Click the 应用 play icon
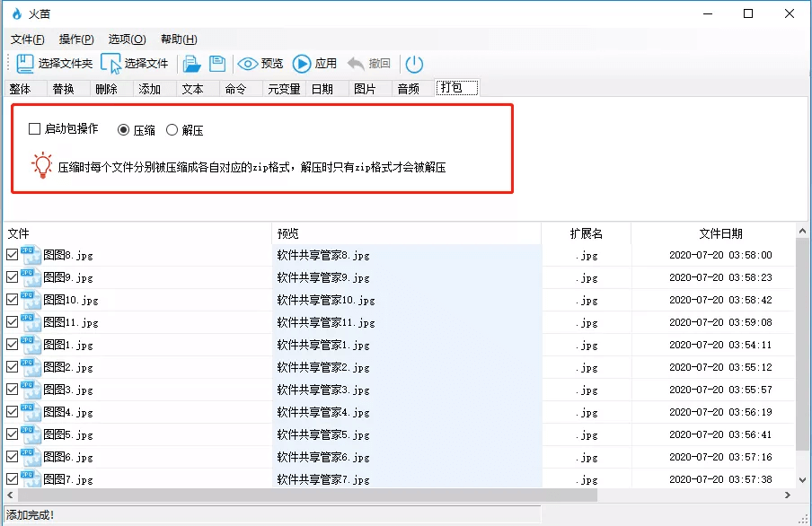The image size is (812, 526). coord(302,64)
